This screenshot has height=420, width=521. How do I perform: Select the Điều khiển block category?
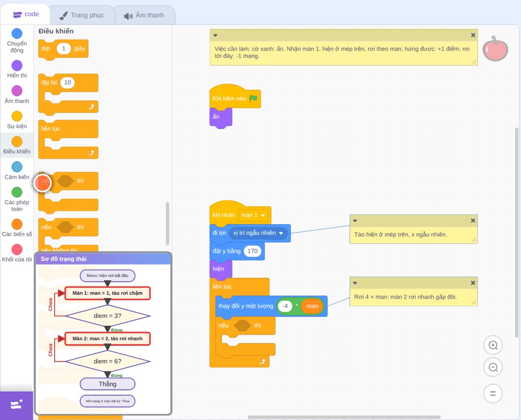pyautogui.click(x=17, y=145)
